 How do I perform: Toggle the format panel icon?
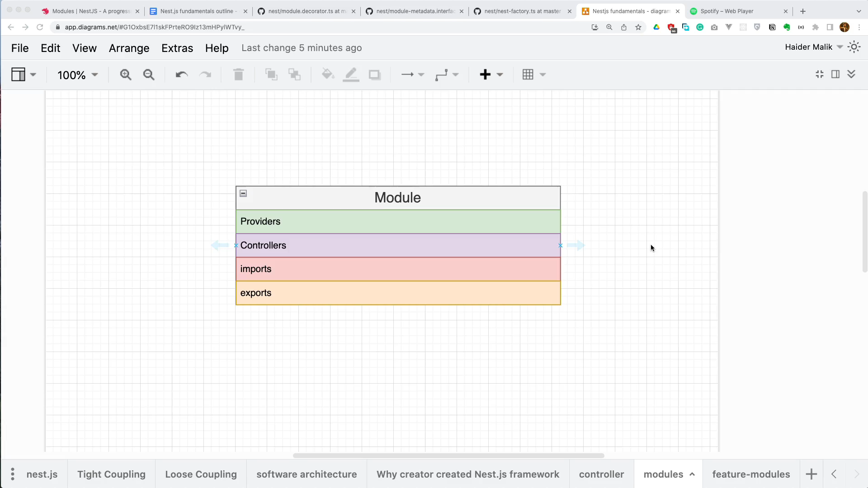point(835,75)
